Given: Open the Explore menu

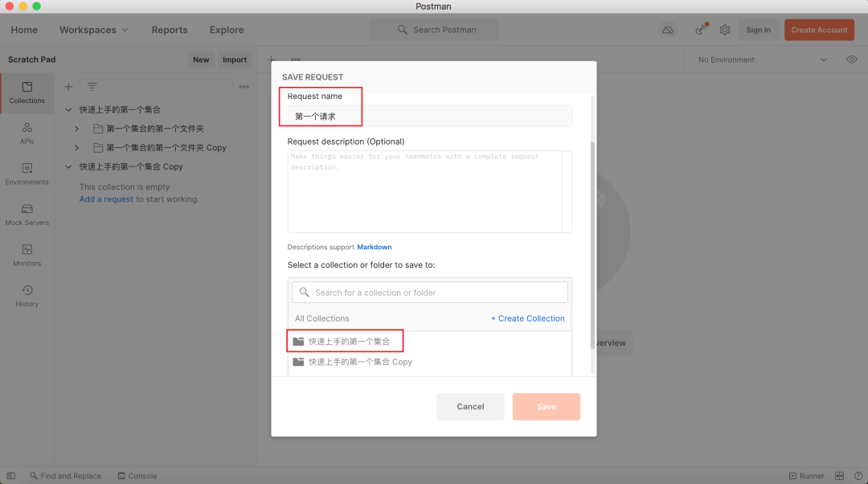Looking at the screenshot, I should 227,30.
